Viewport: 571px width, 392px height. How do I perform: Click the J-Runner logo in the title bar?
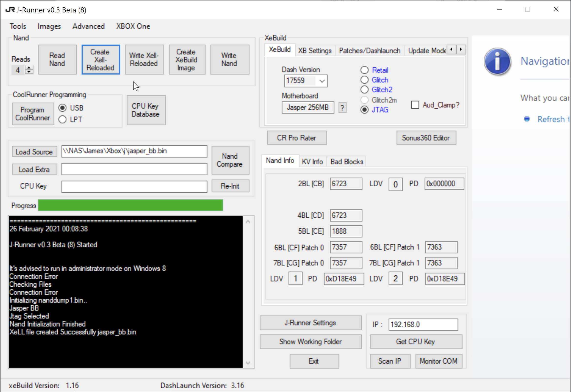10,10
